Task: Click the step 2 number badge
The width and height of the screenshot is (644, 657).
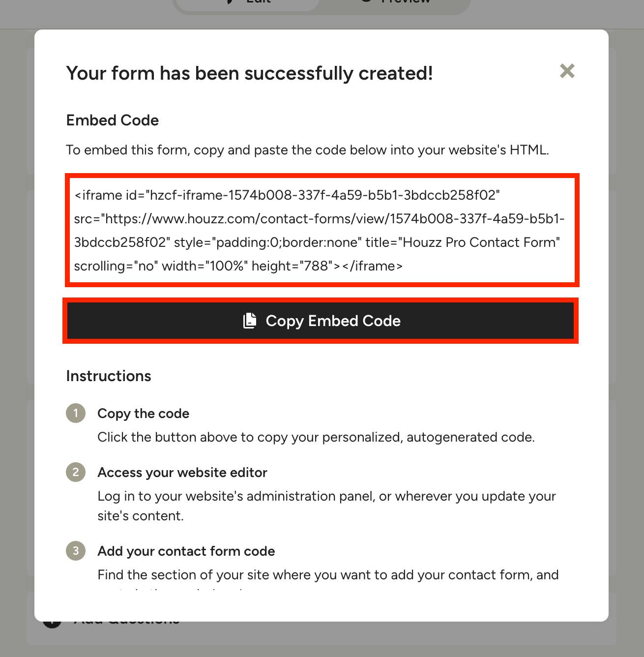Action: [76, 472]
